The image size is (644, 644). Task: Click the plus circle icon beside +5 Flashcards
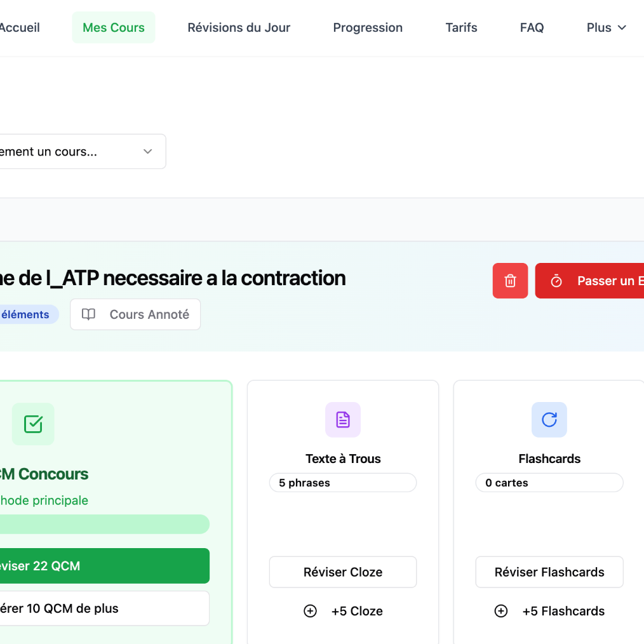click(501, 611)
